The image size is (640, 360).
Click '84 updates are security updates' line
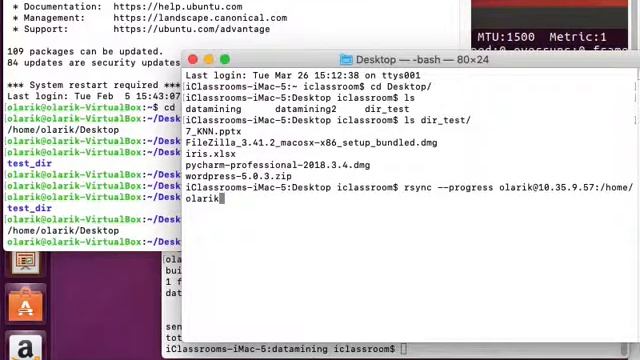point(93,62)
